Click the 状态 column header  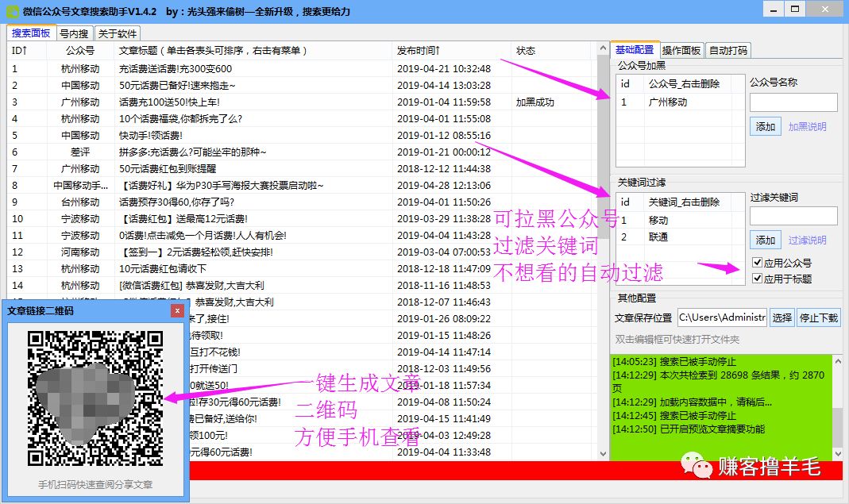(x=551, y=50)
